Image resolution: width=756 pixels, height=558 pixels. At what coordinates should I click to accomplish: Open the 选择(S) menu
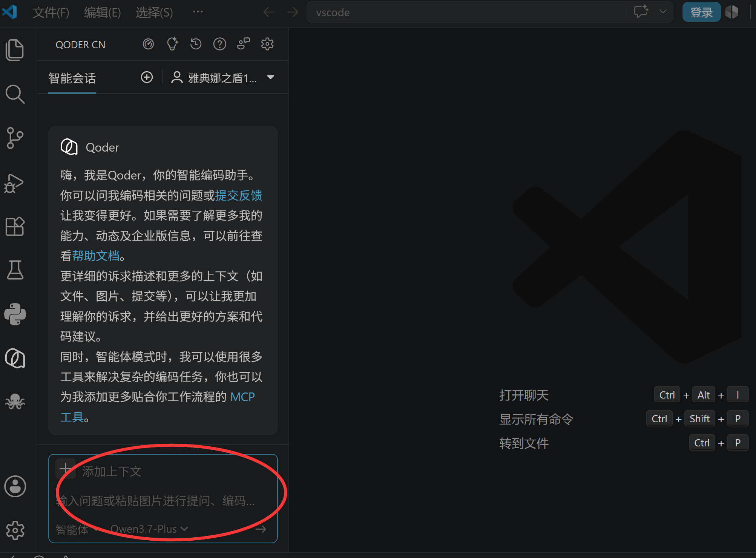tap(154, 12)
